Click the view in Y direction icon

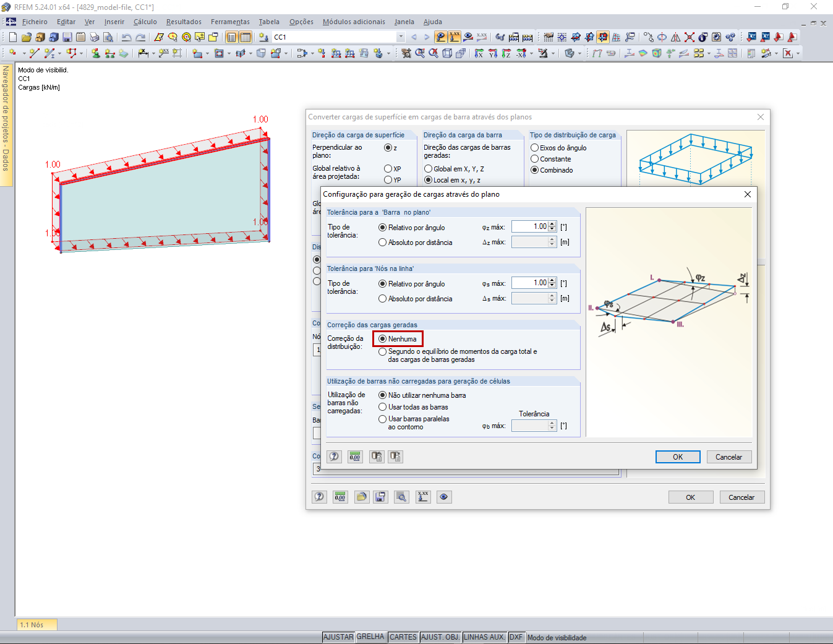(493, 54)
